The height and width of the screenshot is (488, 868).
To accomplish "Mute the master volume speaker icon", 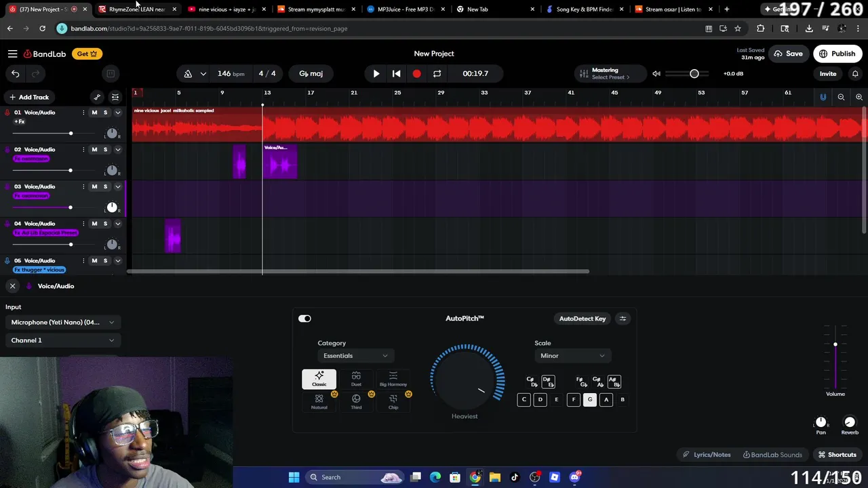I will pyautogui.click(x=656, y=73).
